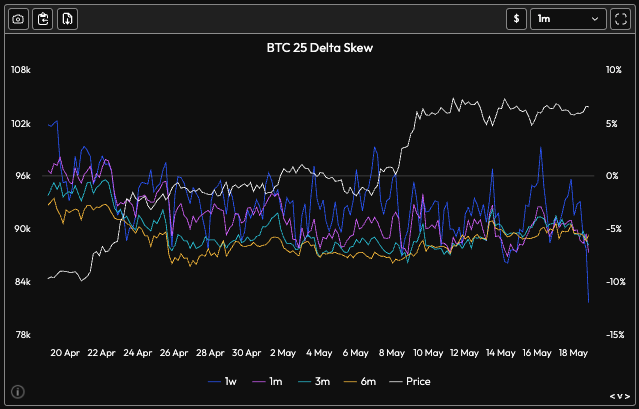The width and height of the screenshot is (639, 409).
Task: Click the 108k price axis label
Action: (21, 70)
